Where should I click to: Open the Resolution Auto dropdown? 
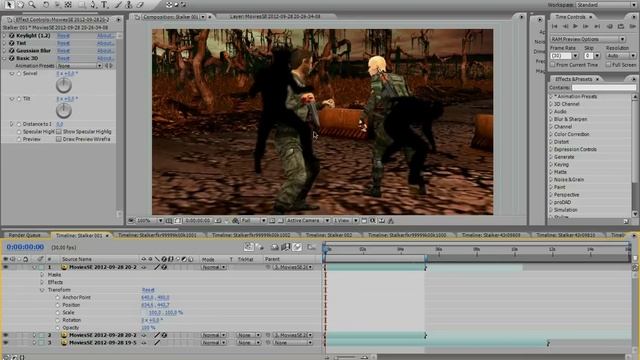pos(621,56)
